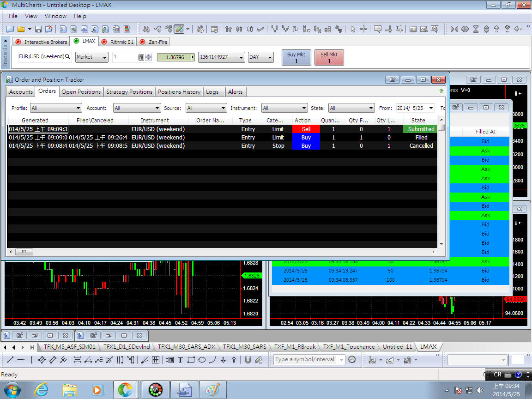Click the clock icon next to symbol box
Image resolution: width=532 pixels, height=399 pixels.
coord(352,359)
